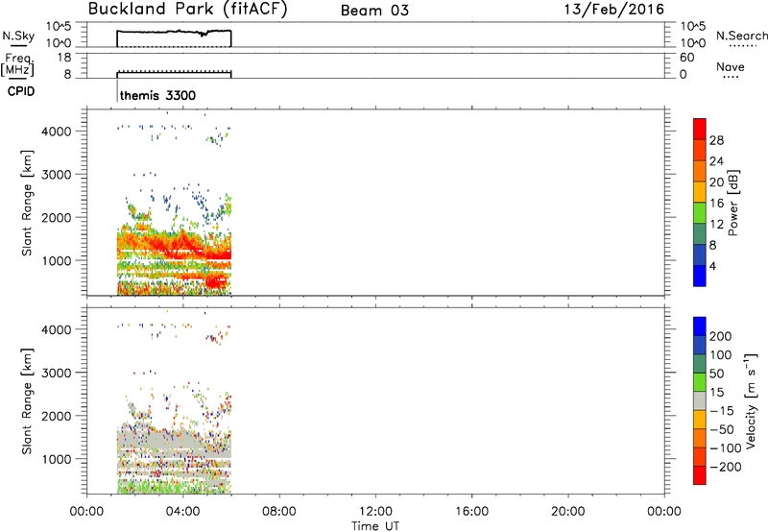768x532 pixels.
Task: Click the '200' velocity colorbar value
Action: click(721, 336)
